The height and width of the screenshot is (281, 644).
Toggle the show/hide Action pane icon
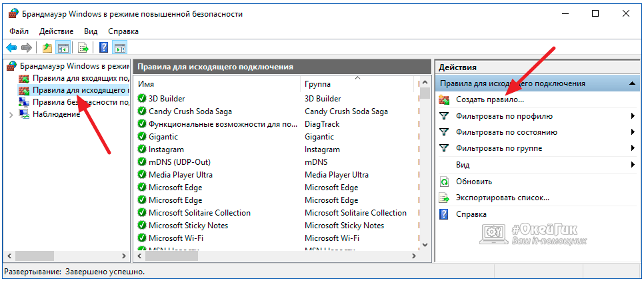[x=120, y=48]
